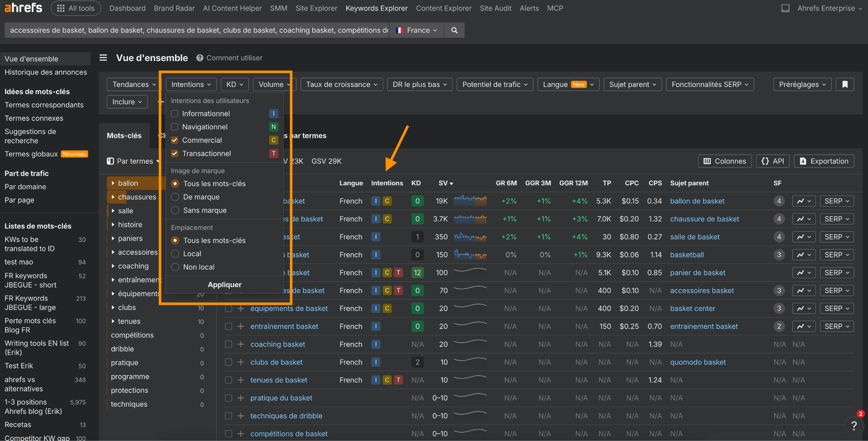
Task: Click the plus icon beside coaching basket
Action: 241,344
